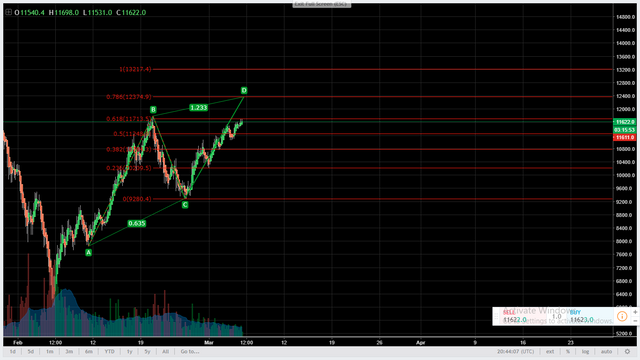Click the L 11531.0 low value
This screenshot has height=360, width=640.
(98, 13)
